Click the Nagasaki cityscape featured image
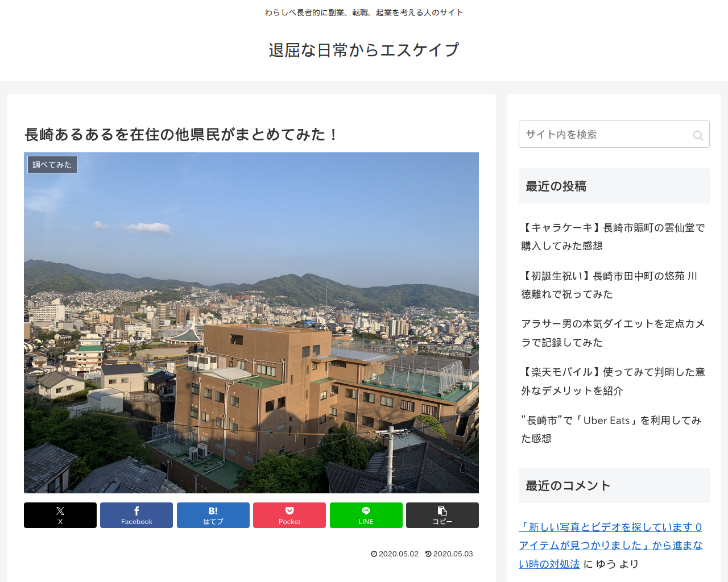 (251, 323)
